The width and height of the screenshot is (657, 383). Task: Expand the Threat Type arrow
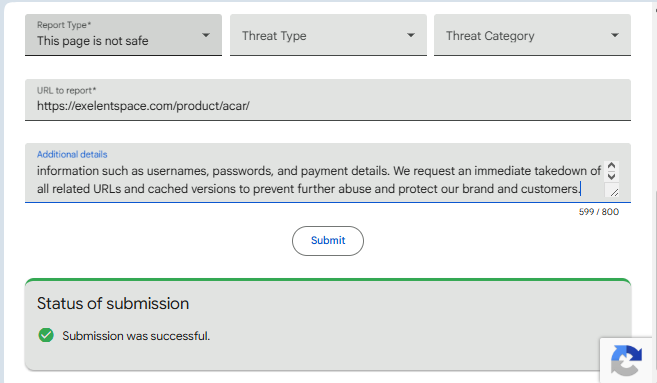(x=411, y=35)
